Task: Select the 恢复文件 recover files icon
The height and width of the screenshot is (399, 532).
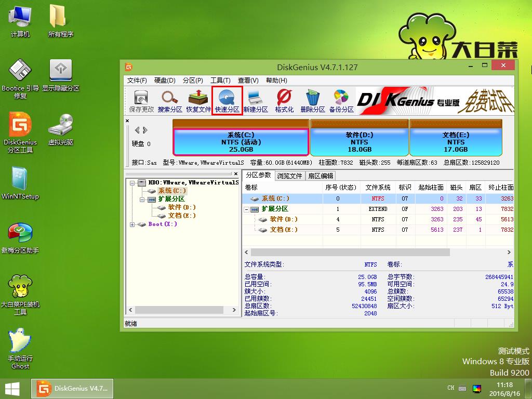Action: tap(198, 101)
